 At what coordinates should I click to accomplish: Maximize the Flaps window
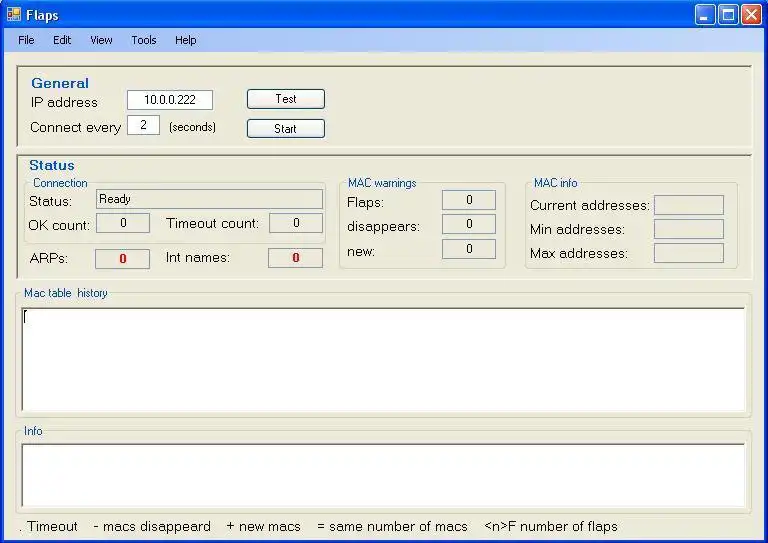[728, 15]
